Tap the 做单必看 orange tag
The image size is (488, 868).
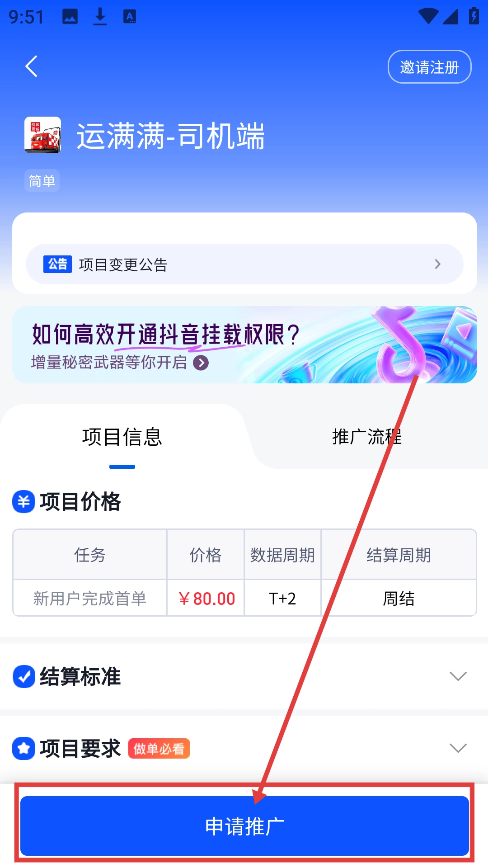(x=159, y=749)
